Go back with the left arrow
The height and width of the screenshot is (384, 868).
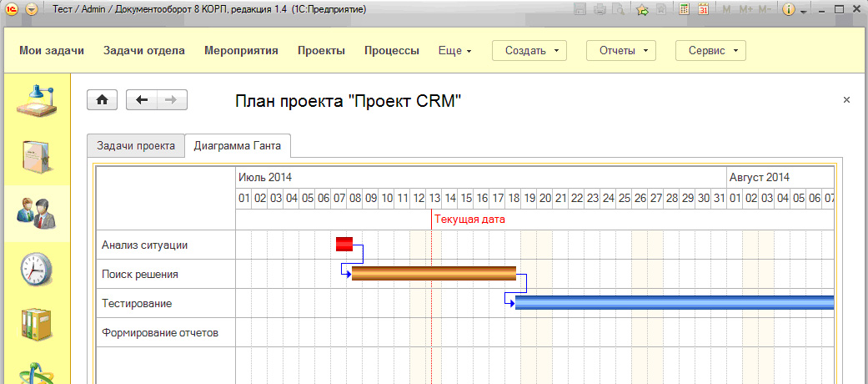[x=142, y=100]
